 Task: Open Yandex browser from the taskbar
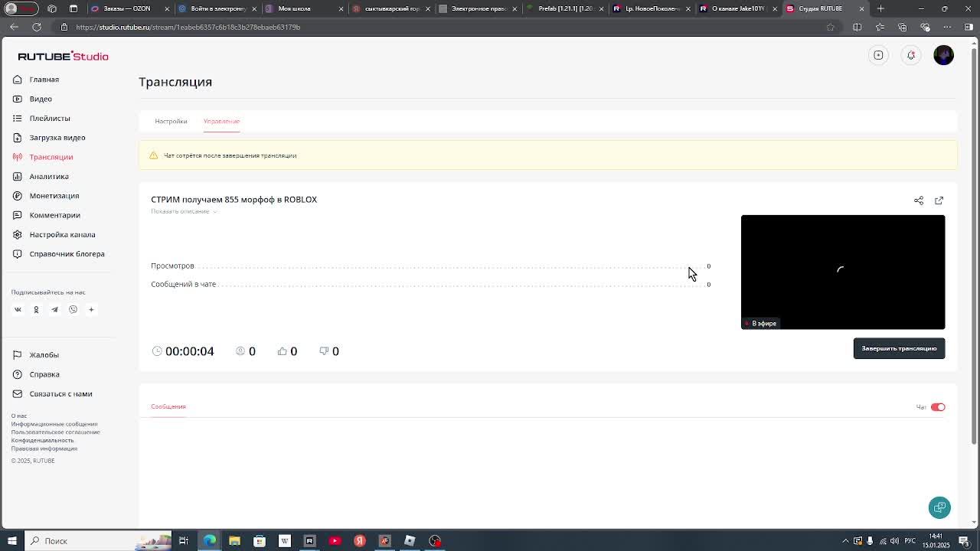(359, 541)
